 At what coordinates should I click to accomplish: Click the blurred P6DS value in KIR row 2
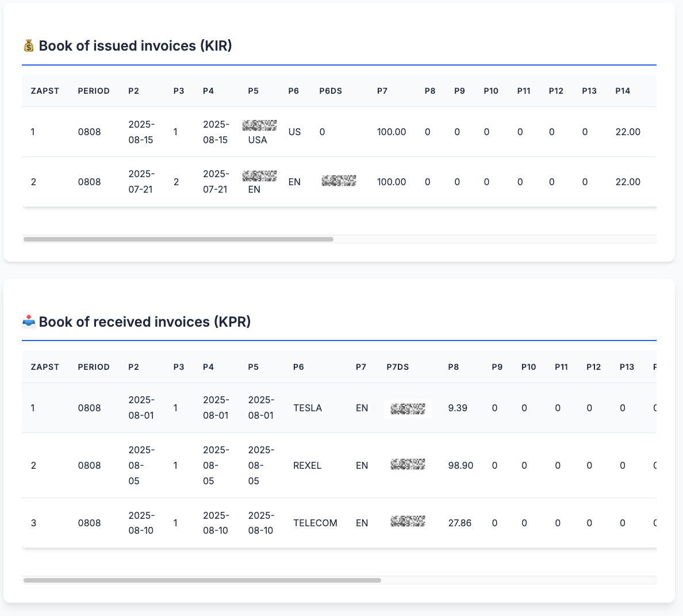[339, 181]
